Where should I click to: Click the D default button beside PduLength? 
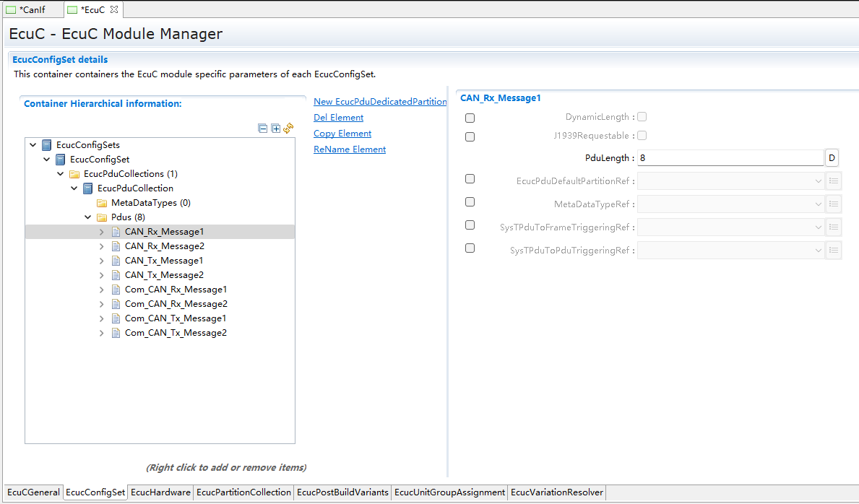click(x=832, y=157)
